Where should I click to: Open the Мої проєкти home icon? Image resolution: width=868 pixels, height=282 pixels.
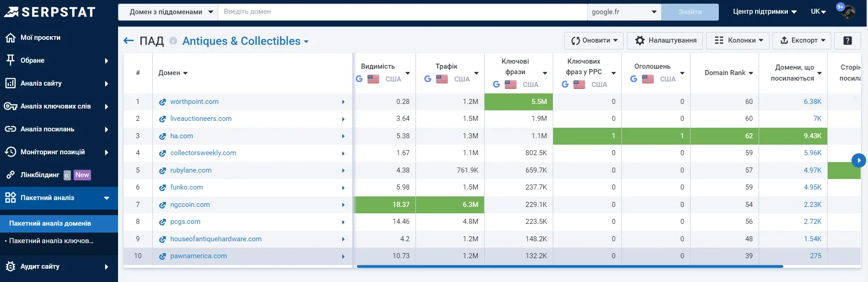(x=10, y=38)
